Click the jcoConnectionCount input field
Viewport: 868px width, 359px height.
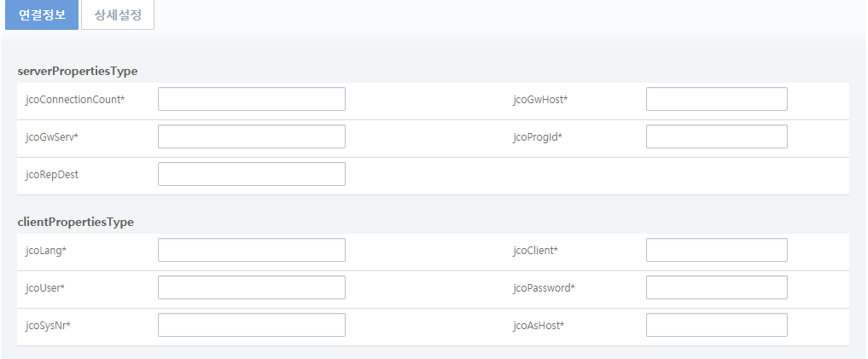click(251, 99)
